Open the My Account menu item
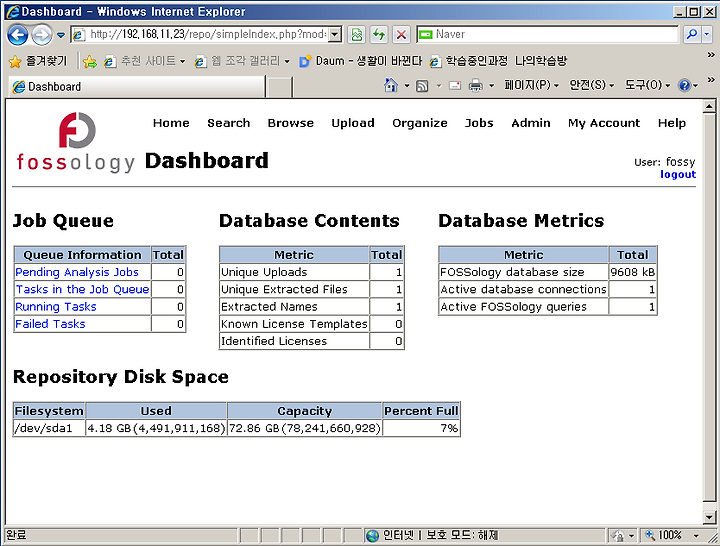Viewport: 720px width, 546px height. click(604, 123)
